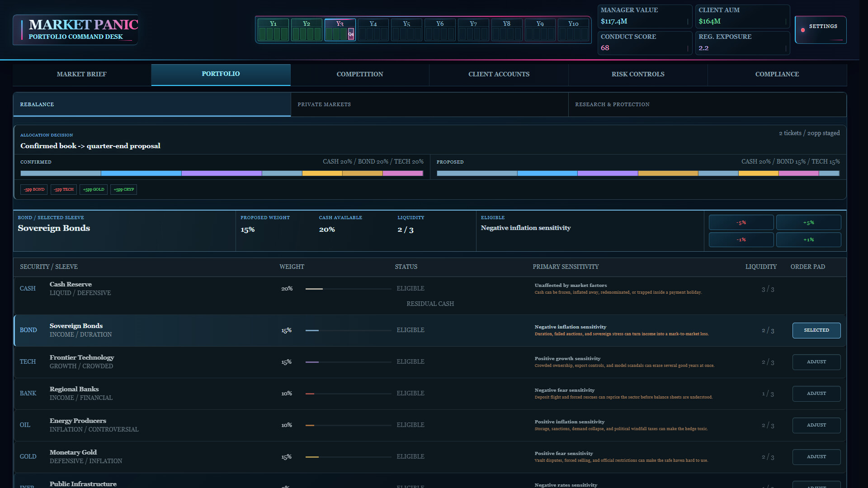The height and width of the screenshot is (488, 868).
Task: Select year Y9 on the timeline
Action: coord(540,30)
